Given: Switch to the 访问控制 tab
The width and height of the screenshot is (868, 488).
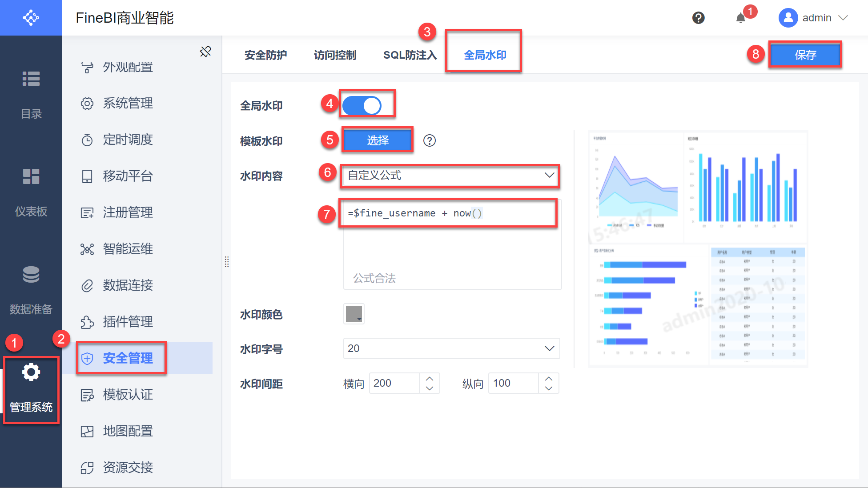Looking at the screenshot, I should point(335,55).
